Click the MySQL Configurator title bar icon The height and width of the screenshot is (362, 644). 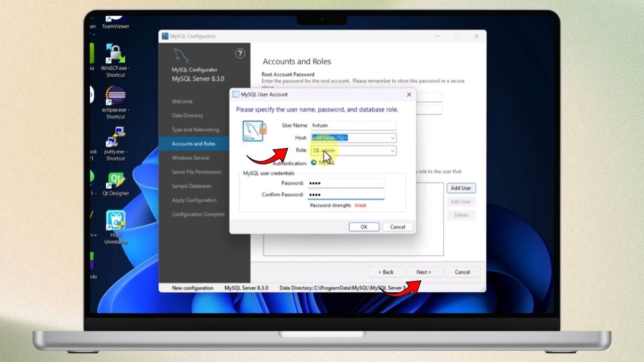click(x=165, y=36)
